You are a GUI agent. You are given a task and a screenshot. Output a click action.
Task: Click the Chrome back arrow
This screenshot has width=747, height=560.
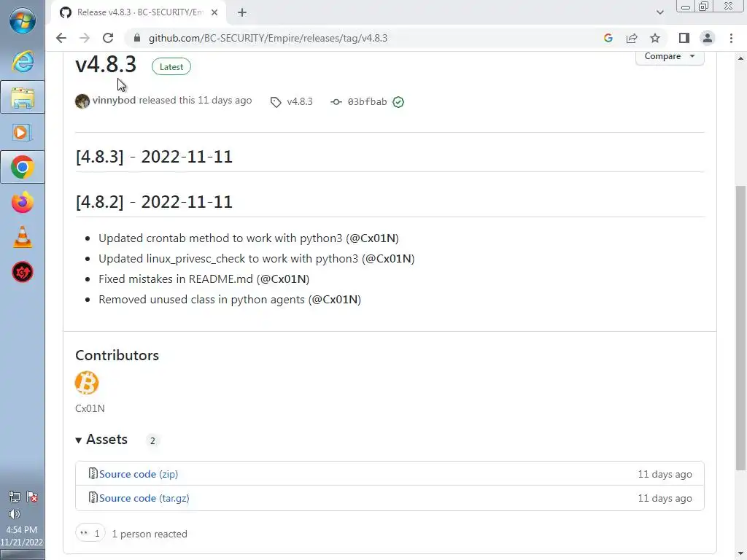click(x=61, y=38)
